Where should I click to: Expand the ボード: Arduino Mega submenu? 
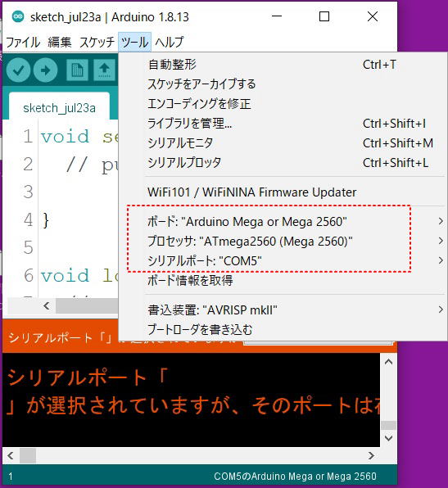coord(282,222)
